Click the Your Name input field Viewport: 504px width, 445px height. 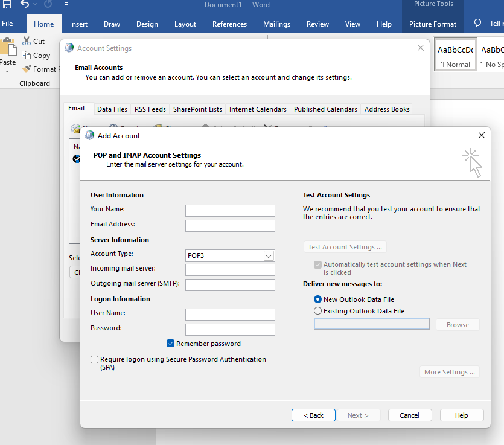[x=230, y=211]
